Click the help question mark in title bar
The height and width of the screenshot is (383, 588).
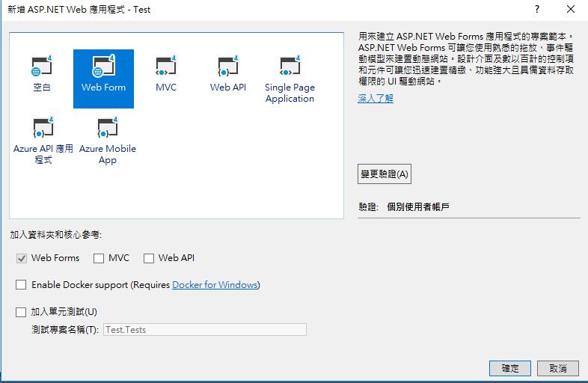(x=537, y=10)
